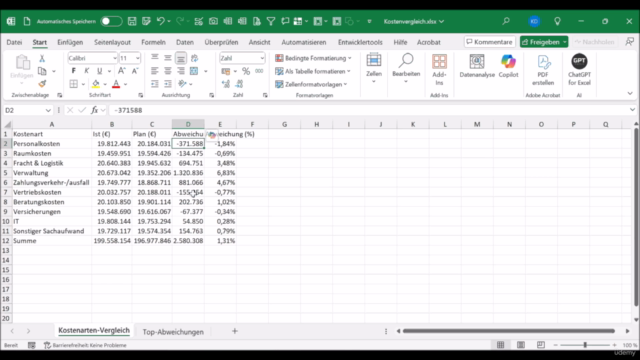This screenshot has height=360, width=640.
Task: Switch to page layout view icon
Action: (x=521, y=345)
